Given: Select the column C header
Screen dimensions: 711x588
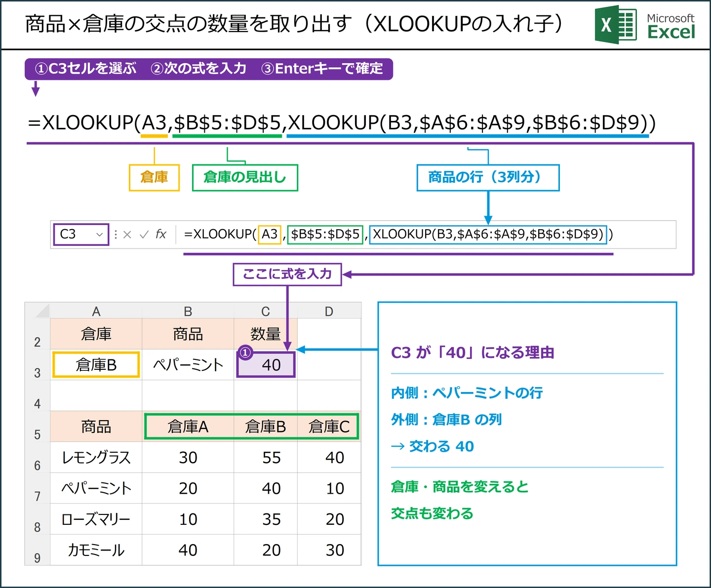Looking at the screenshot, I should tap(266, 311).
